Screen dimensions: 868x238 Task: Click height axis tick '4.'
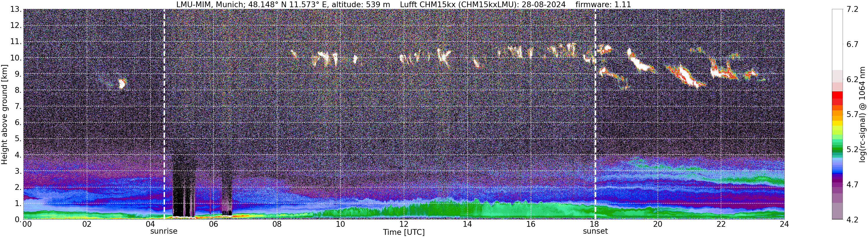tap(18, 155)
